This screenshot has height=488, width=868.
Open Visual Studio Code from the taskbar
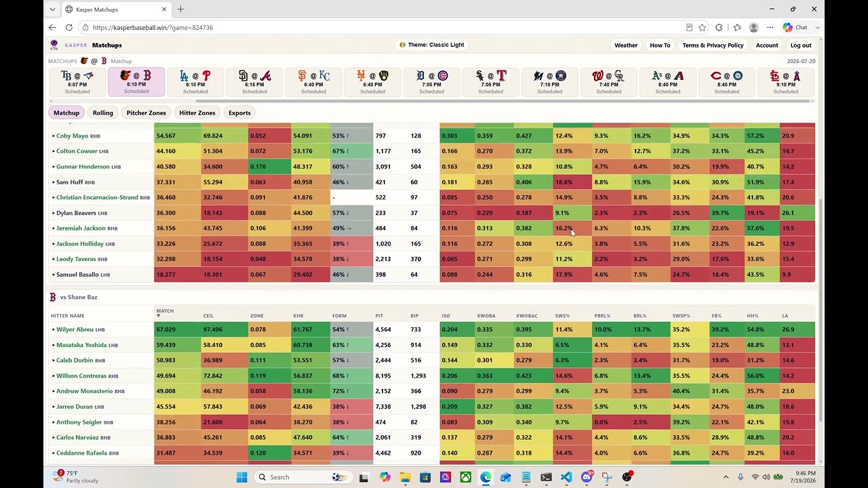pyautogui.click(x=566, y=477)
